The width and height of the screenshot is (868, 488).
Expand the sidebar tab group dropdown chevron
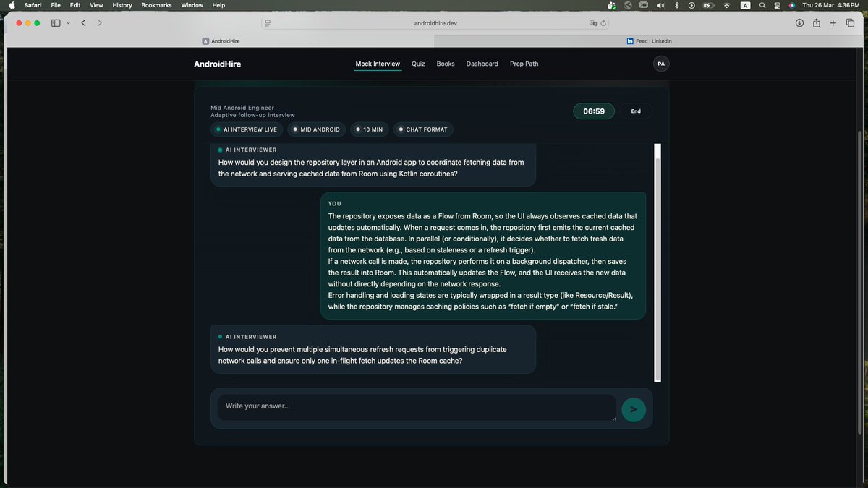tap(68, 23)
